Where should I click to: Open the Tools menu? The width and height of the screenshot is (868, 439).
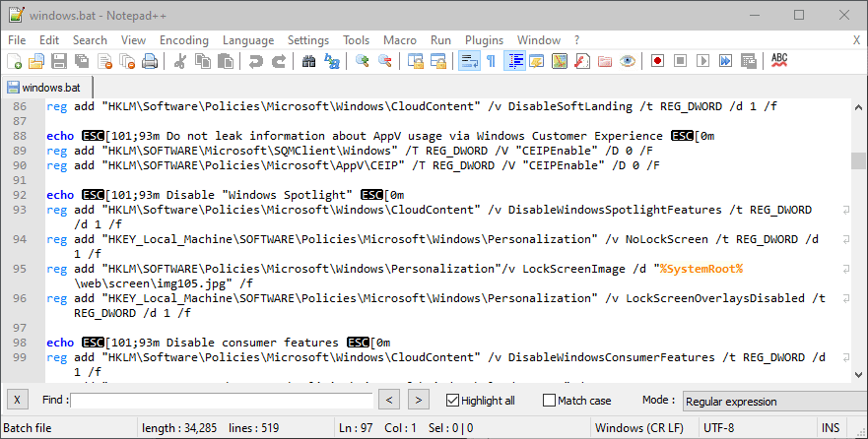[356, 40]
